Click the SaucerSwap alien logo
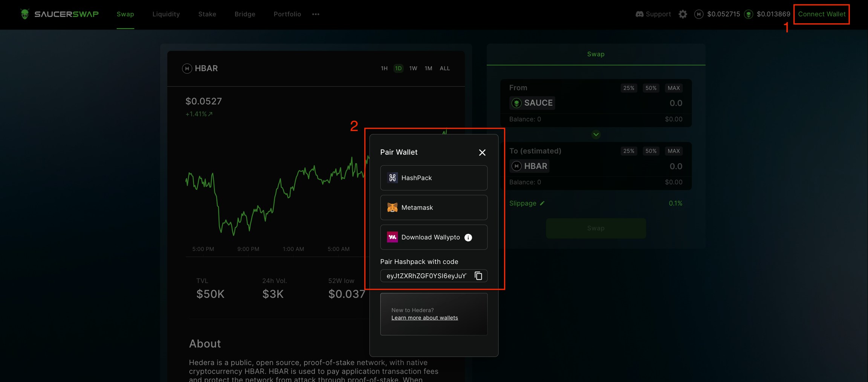 coord(25,14)
